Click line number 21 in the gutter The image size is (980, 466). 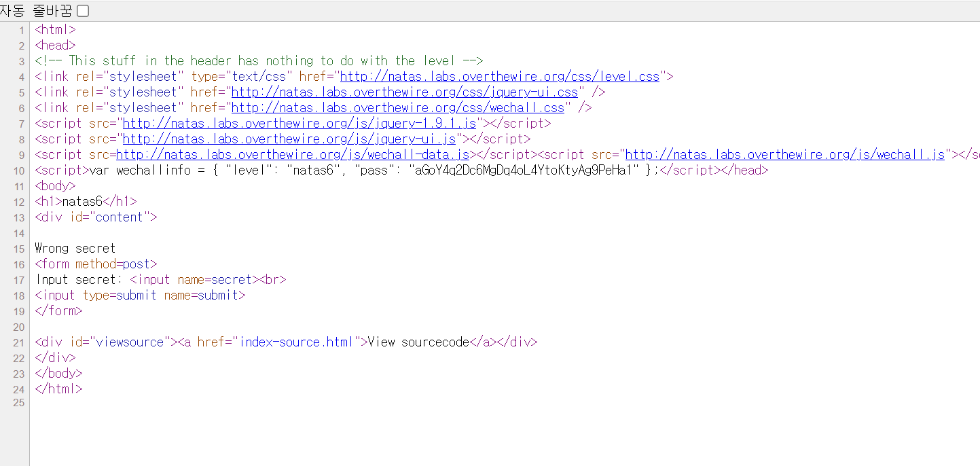18,342
